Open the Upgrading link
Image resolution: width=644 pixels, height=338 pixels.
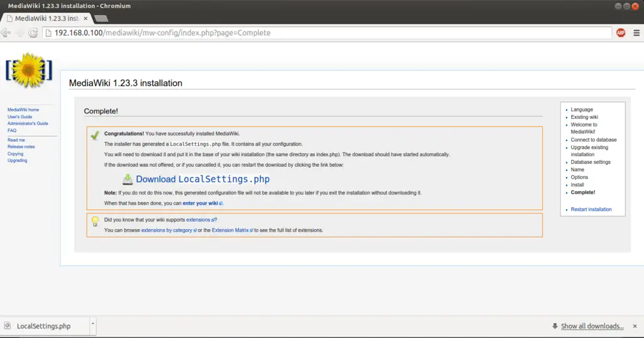17,161
